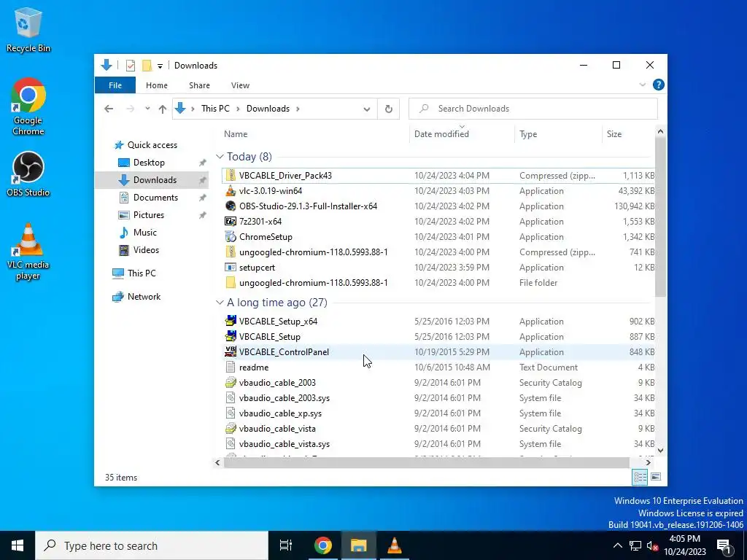This screenshot has height=560, width=747.
Task: Open the View ribbon tab
Action: coord(240,85)
